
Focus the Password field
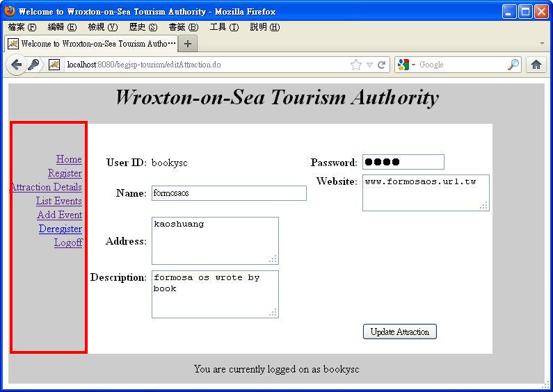pyautogui.click(x=403, y=162)
